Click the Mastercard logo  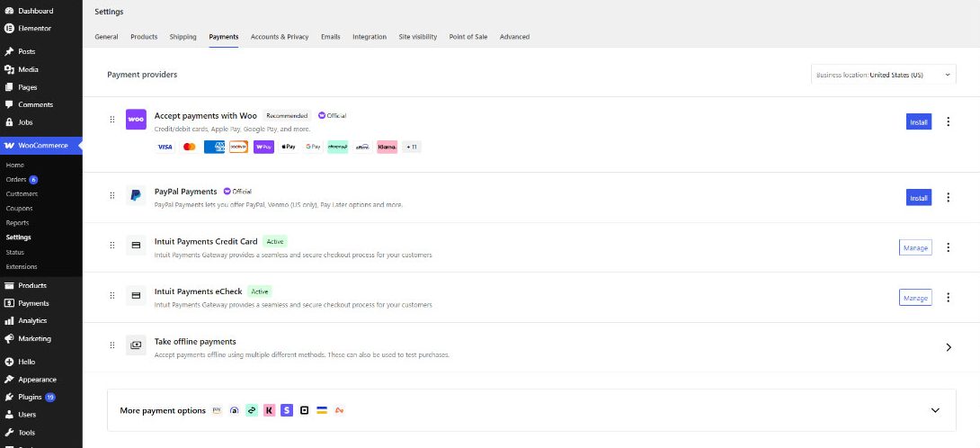(190, 147)
